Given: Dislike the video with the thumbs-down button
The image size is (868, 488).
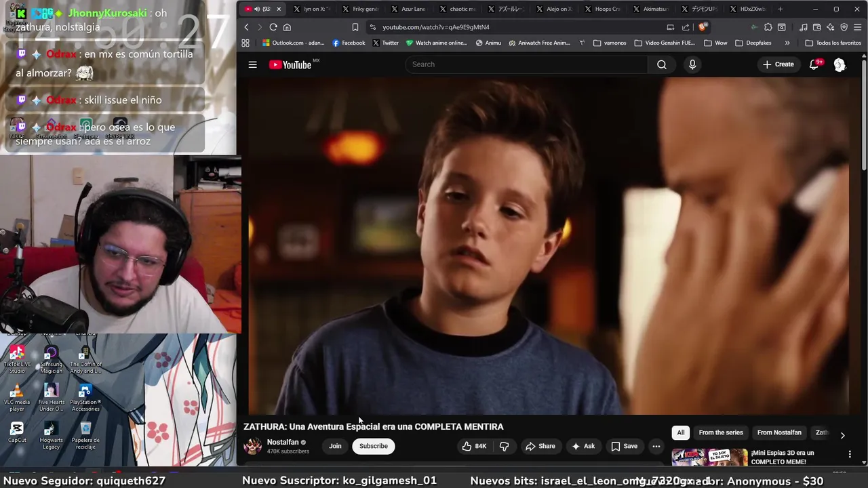Looking at the screenshot, I should click(504, 446).
